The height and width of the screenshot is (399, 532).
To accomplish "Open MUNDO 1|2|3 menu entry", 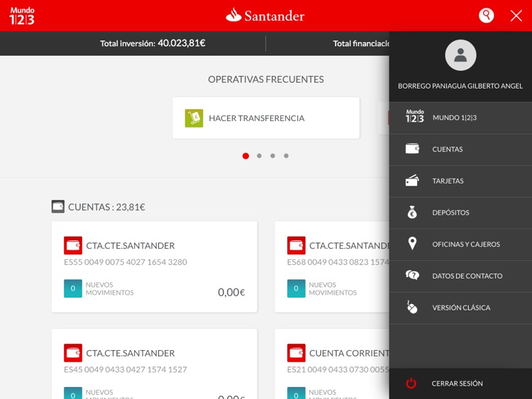I will tap(460, 118).
